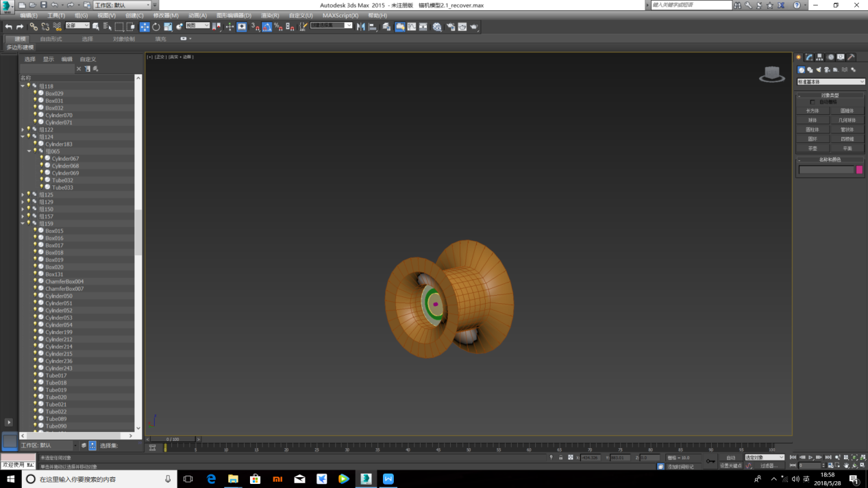The image size is (868, 488).
Task: Click the Mirror tool in the toolbar
Action: [x=361, y=27]
